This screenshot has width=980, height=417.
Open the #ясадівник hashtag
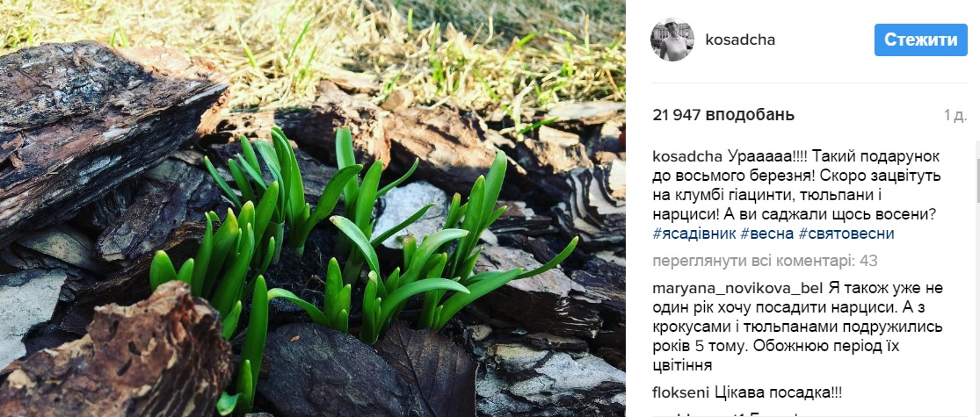click(x=693, y=233)
